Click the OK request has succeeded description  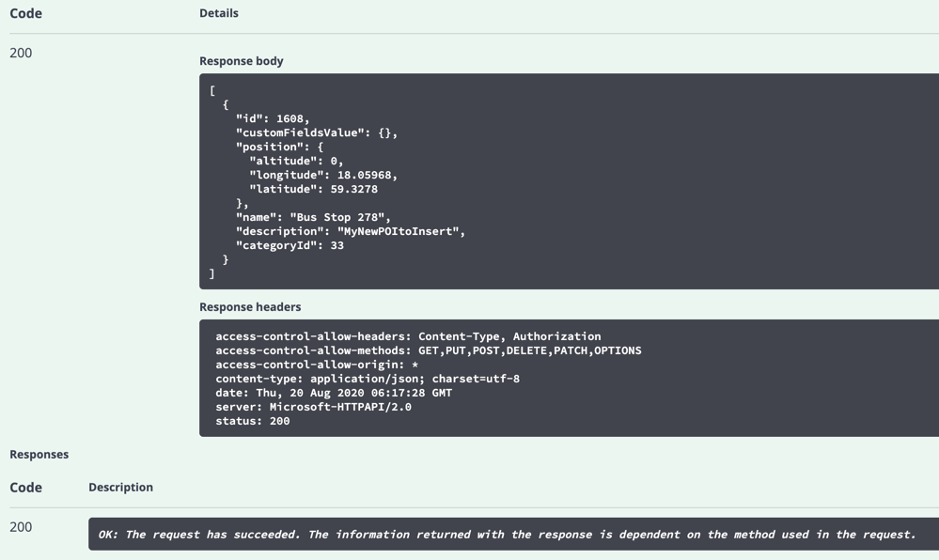point(507,535)
